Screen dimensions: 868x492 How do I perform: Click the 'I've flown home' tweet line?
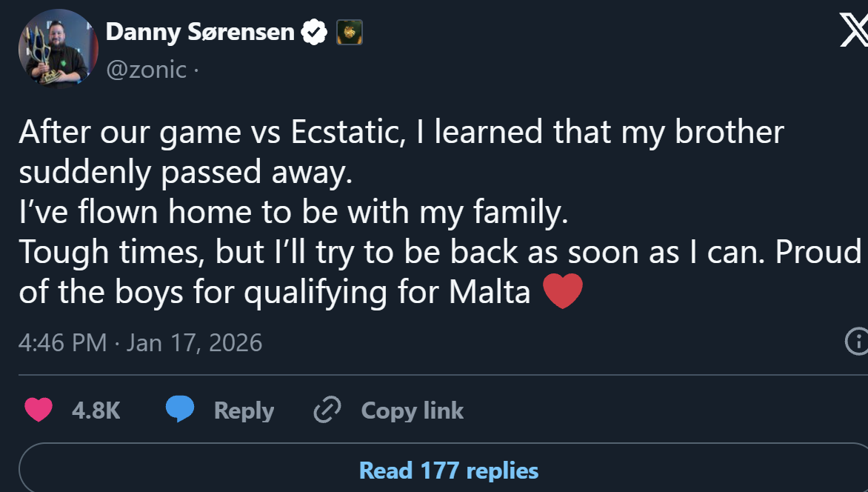coord(293,213)
